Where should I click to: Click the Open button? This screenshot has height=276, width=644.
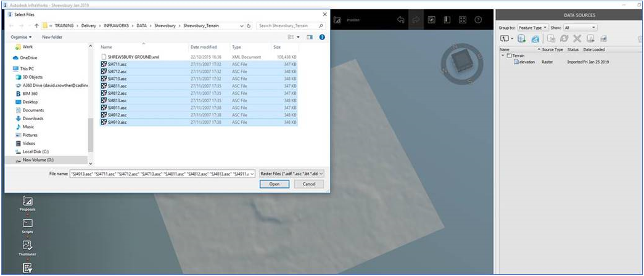[275, 184]
